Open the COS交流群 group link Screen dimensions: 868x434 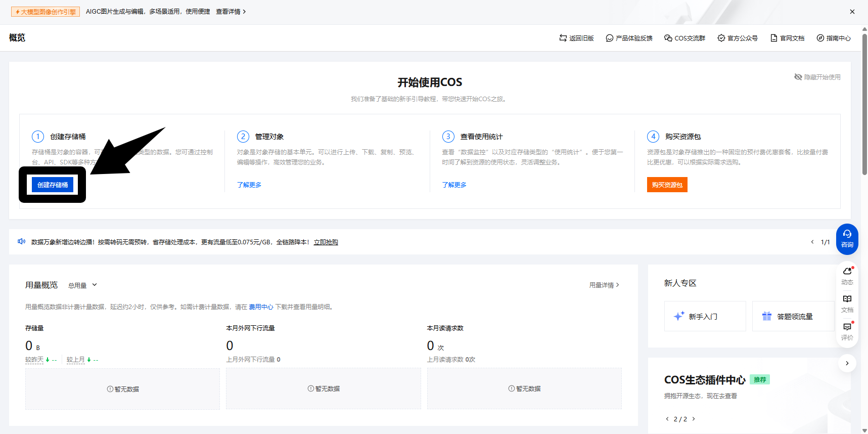click(x=684, y=38)
